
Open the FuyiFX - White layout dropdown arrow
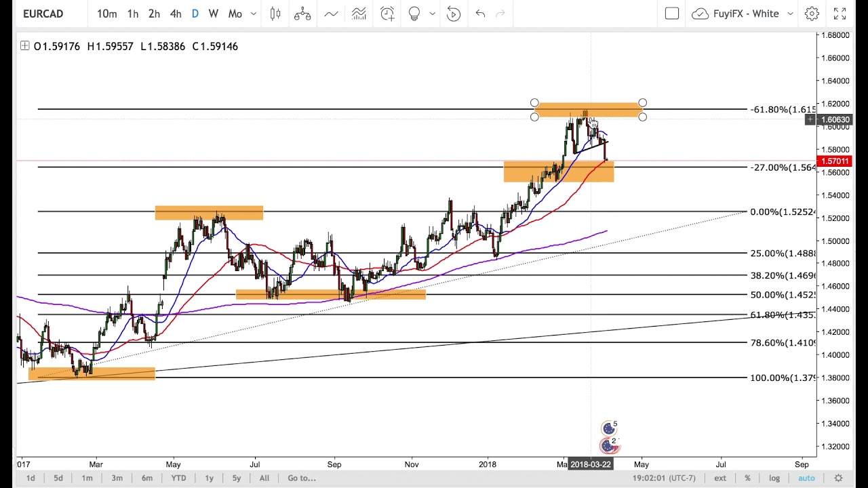tap(790, 14)
